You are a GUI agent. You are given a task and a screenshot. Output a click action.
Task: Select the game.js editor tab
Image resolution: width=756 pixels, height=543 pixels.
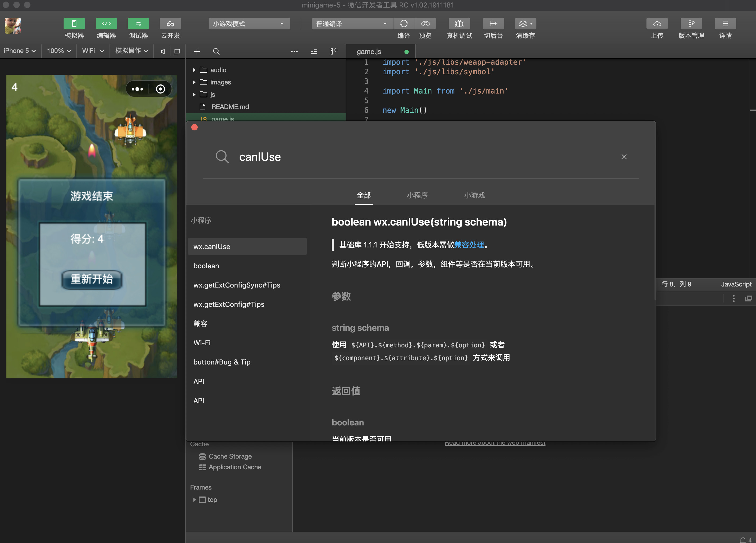[381, 52]
